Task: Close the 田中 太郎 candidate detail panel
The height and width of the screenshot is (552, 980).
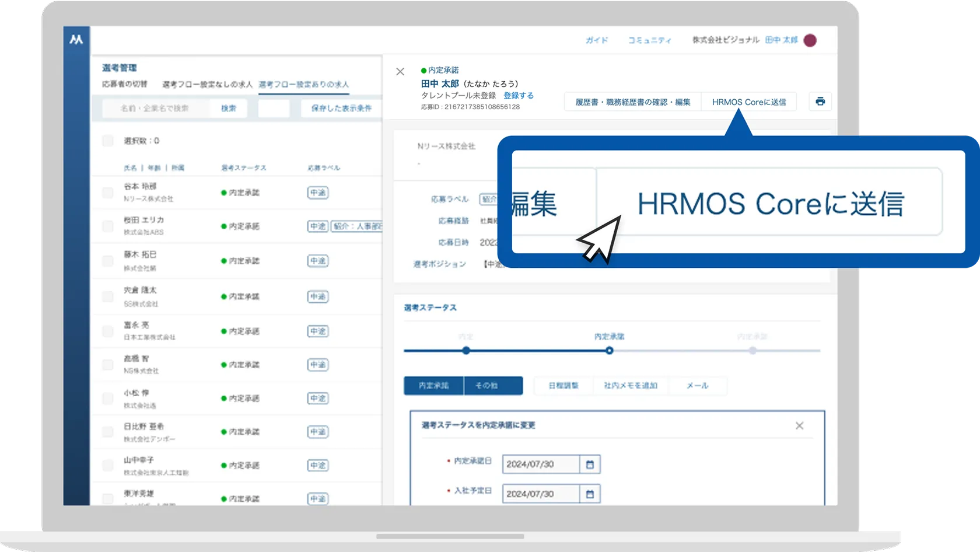Action: tap(400, 71)
